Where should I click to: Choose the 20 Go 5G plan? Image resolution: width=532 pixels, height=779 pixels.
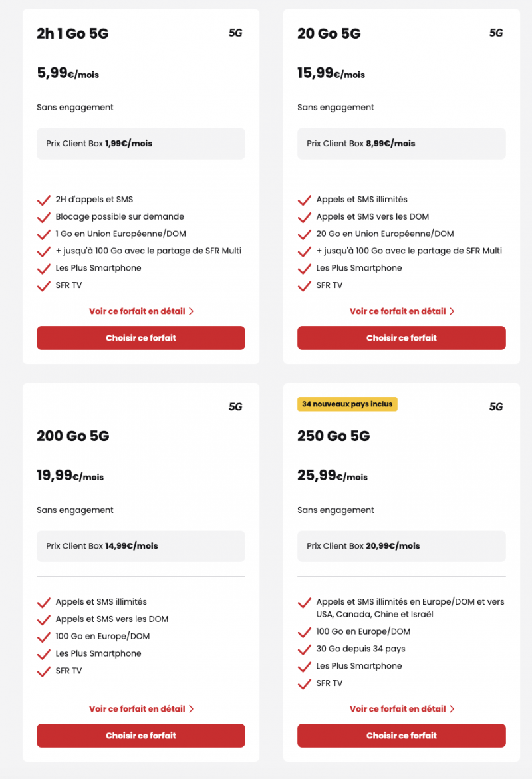point(402,338)
